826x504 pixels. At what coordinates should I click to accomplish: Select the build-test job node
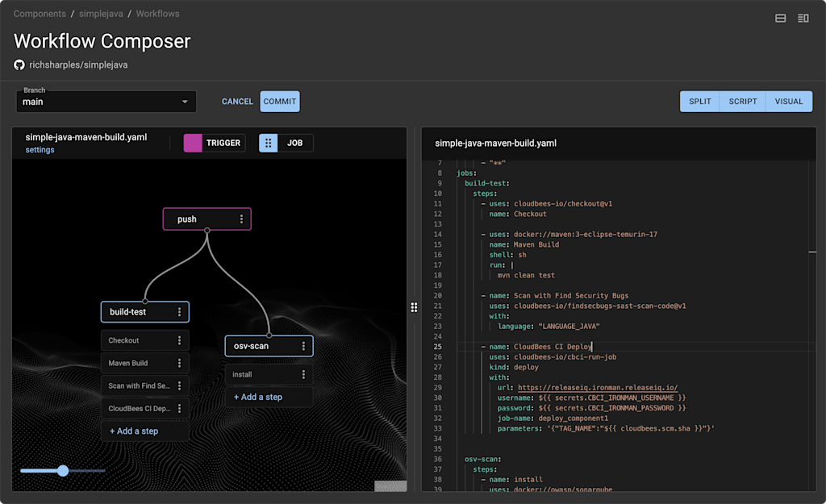145,312
